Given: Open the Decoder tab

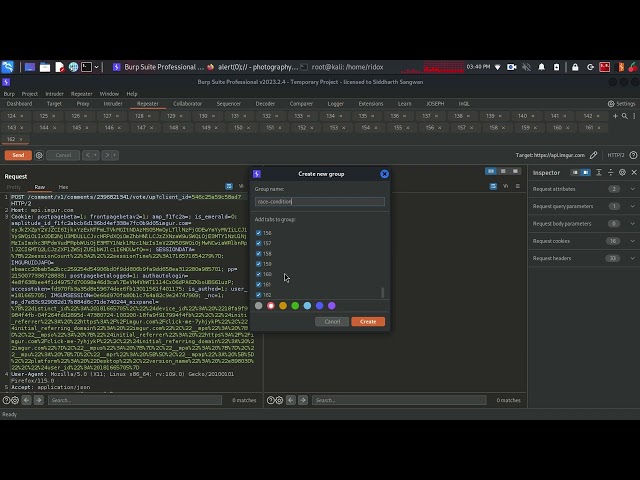Looking at the screenshot, I should coord(265,103).
